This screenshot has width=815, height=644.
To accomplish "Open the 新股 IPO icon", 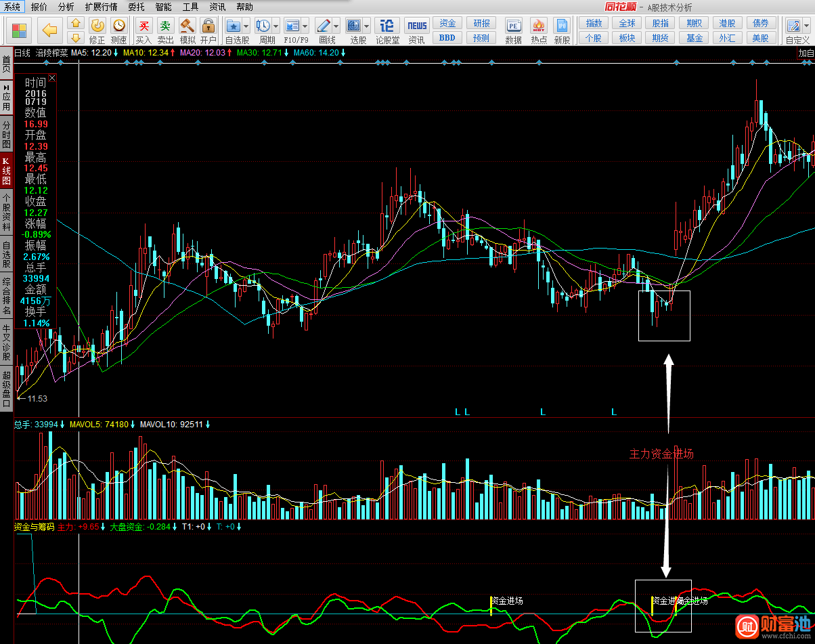I will (x=562, y=26).
